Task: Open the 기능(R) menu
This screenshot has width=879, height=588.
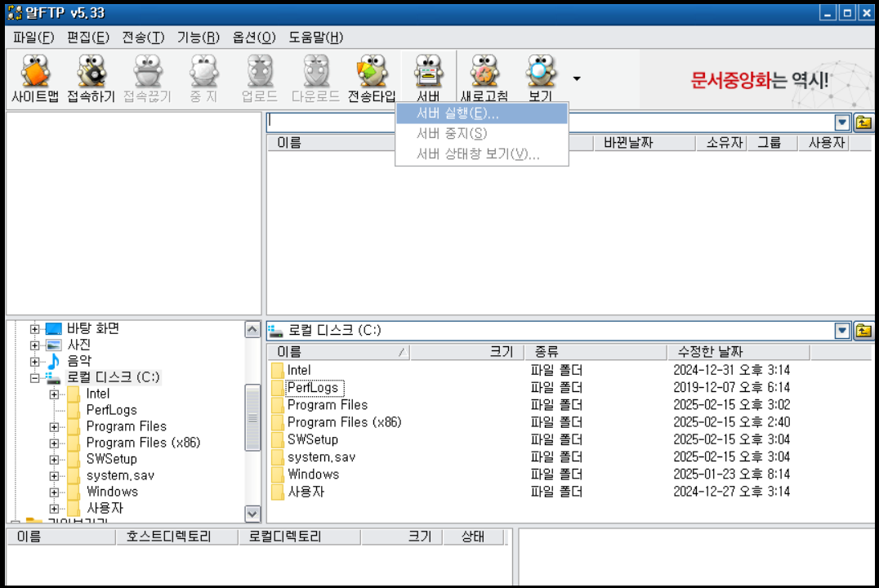Action: pyautogui.click(x=199, y=38)
